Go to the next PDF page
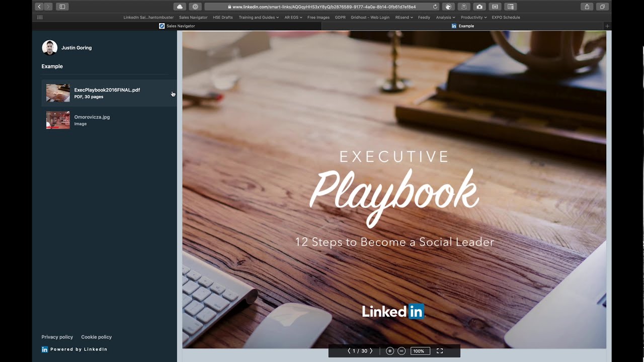644x362 pixels. (371, 351)
